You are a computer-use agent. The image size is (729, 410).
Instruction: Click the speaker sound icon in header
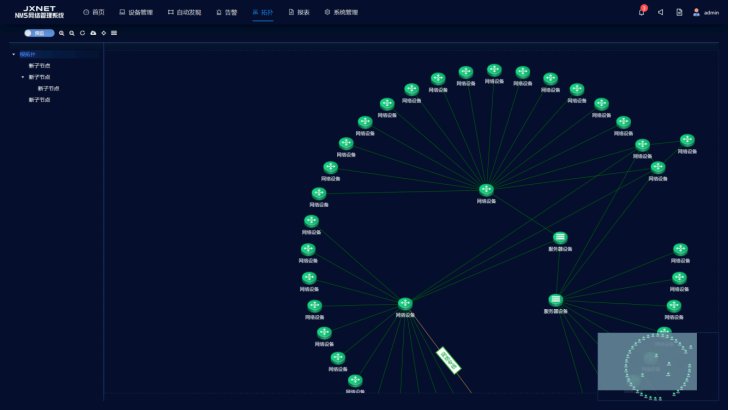660,12
